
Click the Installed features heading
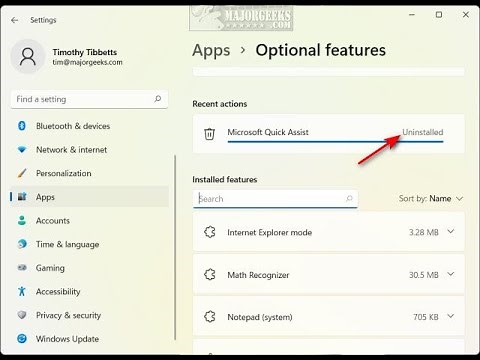(225, 179)
